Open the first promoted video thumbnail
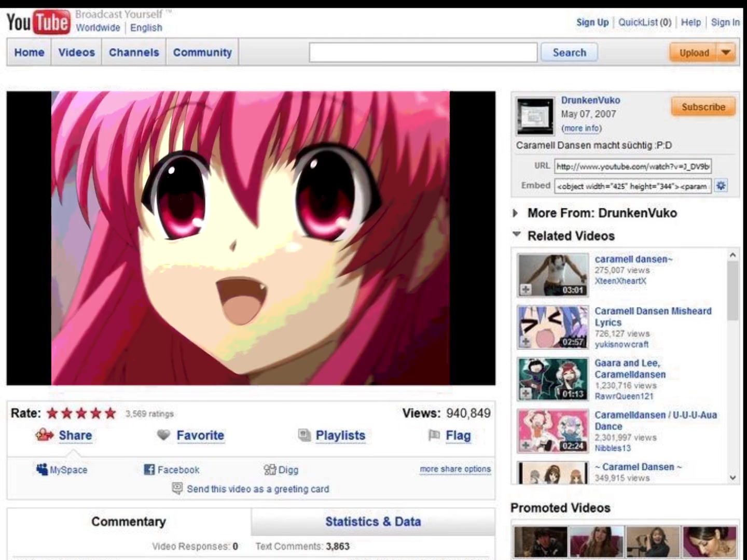The image size is (747, 560). tap(541, 541)
